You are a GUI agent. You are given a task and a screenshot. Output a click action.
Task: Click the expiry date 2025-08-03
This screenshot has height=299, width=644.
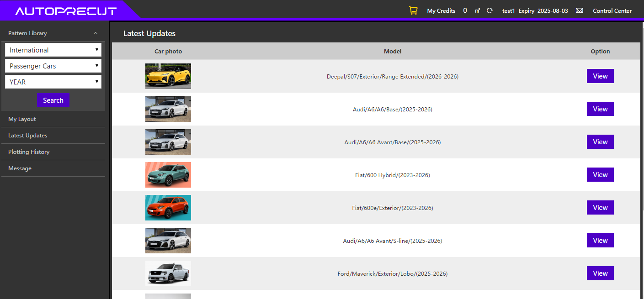(553, 10)
